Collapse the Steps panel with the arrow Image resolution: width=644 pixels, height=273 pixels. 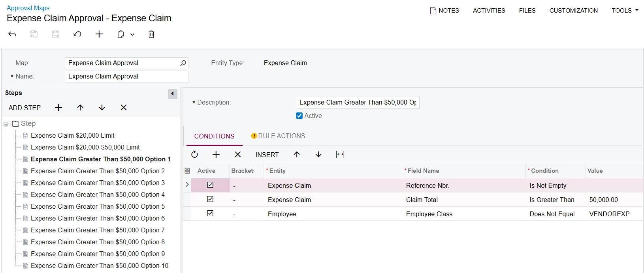173,93
